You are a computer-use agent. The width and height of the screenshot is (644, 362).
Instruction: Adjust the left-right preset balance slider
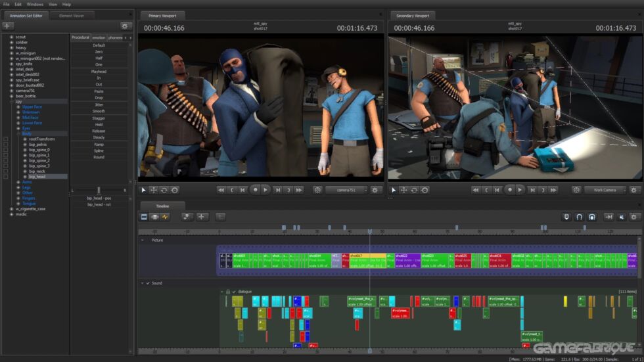click(x=99, y=190)
